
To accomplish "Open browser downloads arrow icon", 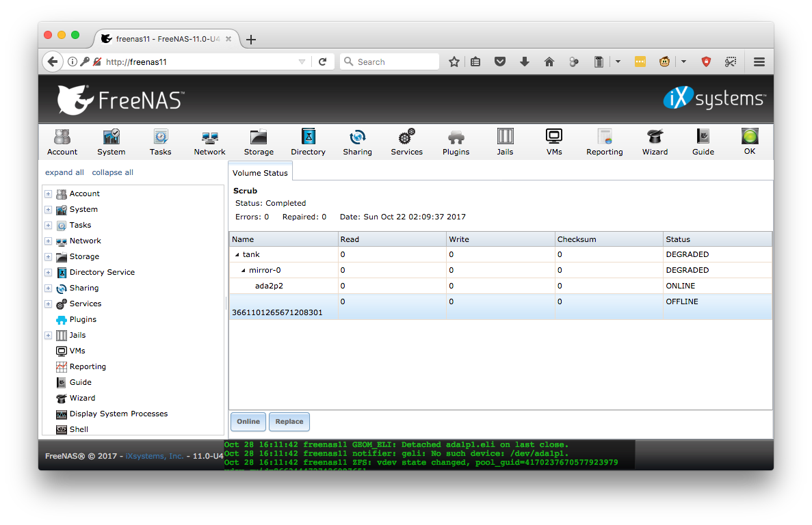I will pyautogui.click(x=525, y=62).
